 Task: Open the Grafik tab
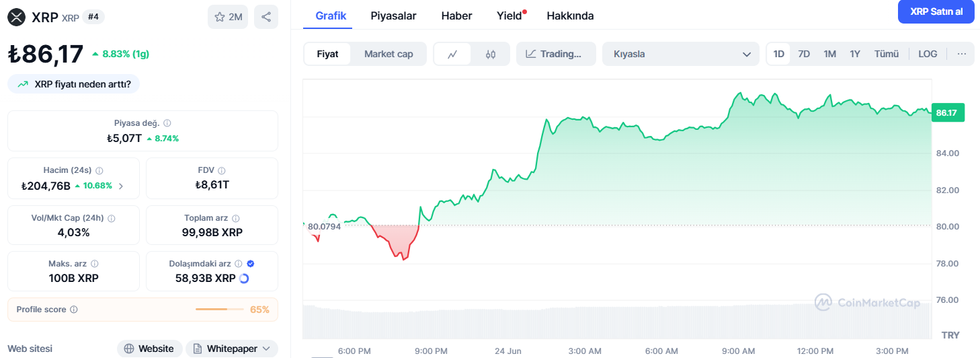331,15
